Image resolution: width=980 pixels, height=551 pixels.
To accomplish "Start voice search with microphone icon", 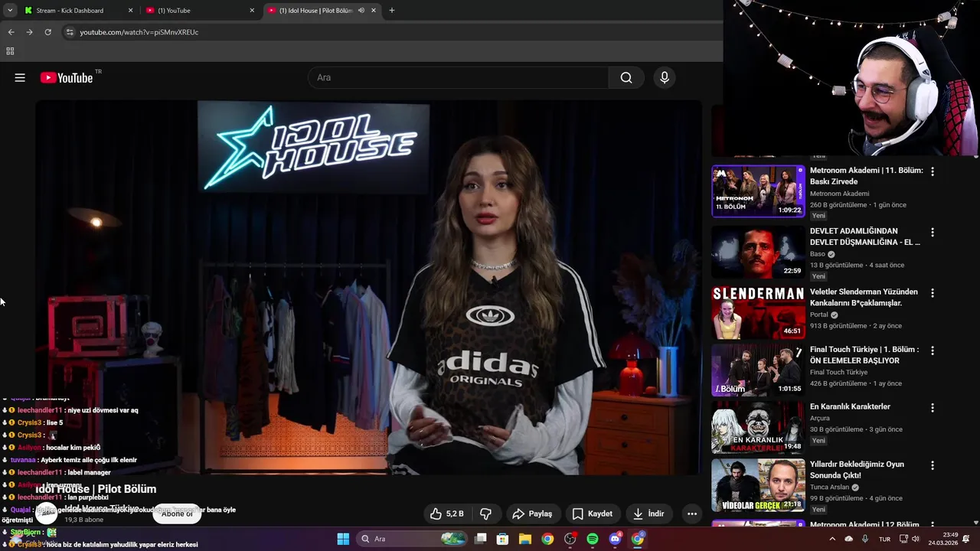I will 664,77.
